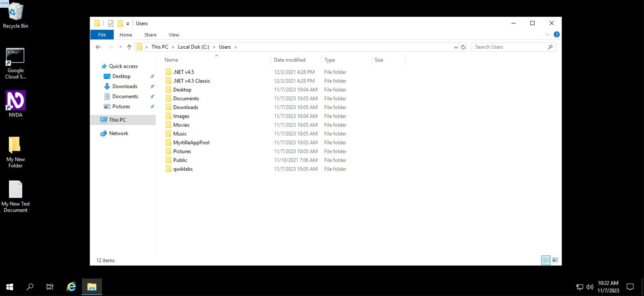Screen dimensions: 644x296
Task: Go forward with the Forward arrow
Action: click(110, 47)
